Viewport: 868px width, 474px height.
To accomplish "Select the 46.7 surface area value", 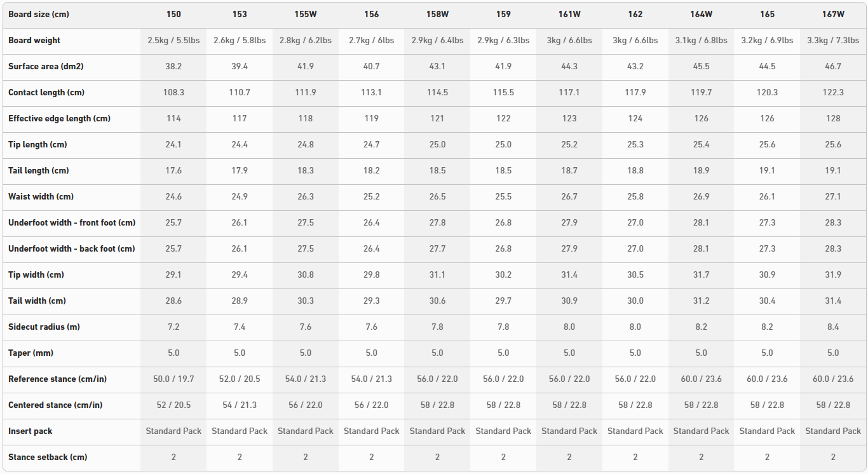I will [833, 66].
